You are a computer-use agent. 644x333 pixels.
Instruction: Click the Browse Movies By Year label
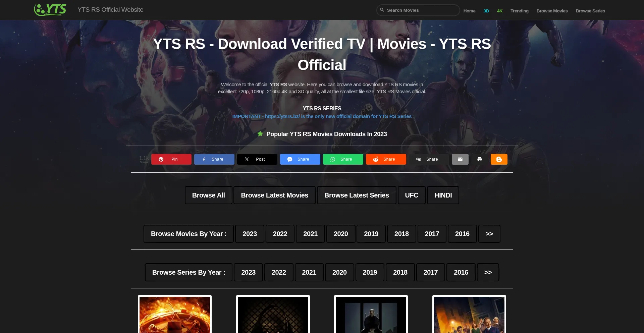coord(189,234)
